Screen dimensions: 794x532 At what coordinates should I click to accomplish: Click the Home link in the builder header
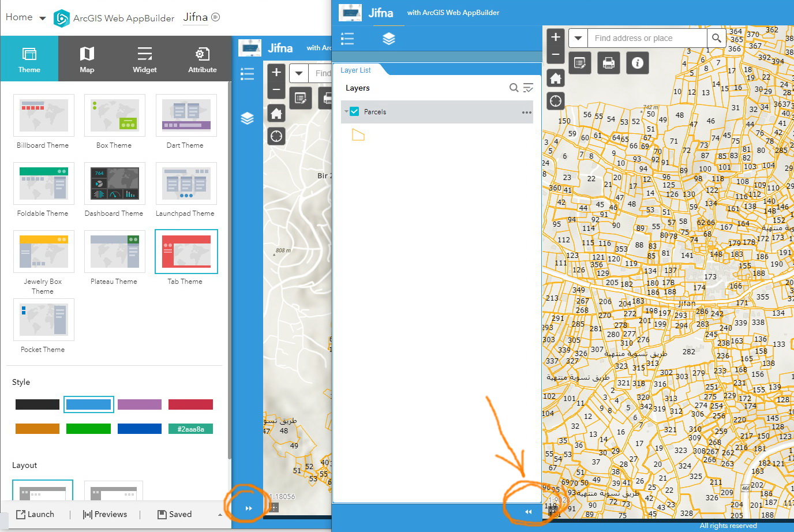[x=19, y=17]
